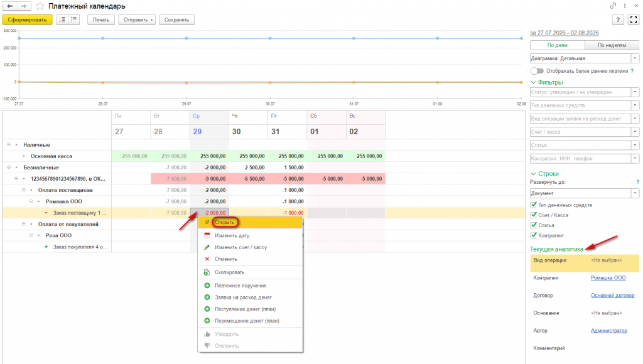Open help with the question mark button
This screenshot has width=643, height=364.
[618, 19]
